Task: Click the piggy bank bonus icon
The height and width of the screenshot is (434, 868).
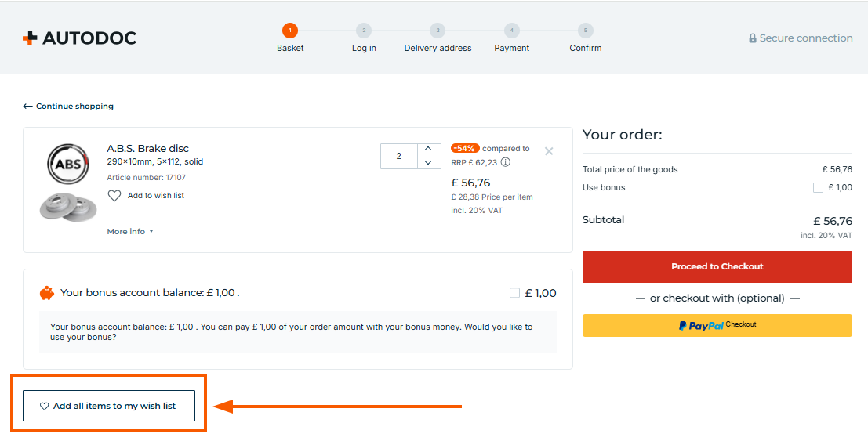Action: pyautogui.click(x=47, y=293)
